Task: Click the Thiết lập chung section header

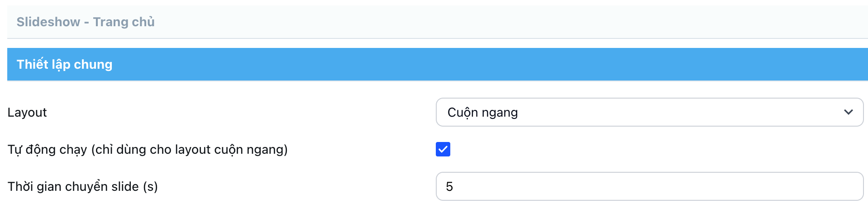Action: click(65, 64)
